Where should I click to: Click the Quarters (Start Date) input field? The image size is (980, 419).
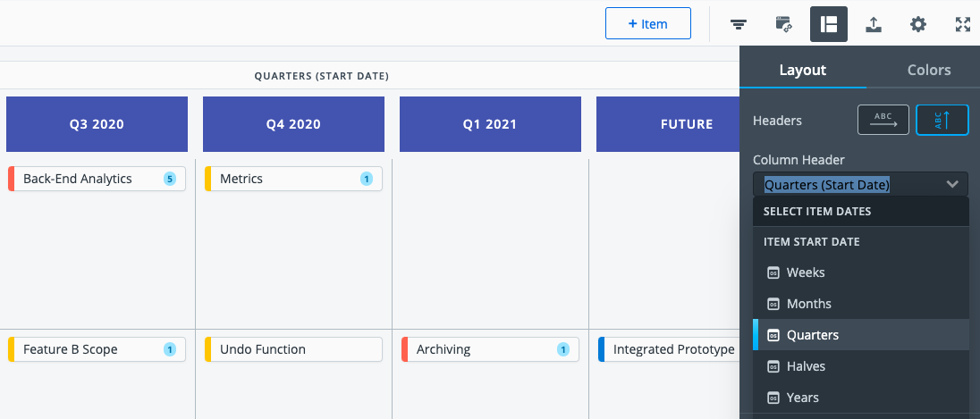coord(861,184)
